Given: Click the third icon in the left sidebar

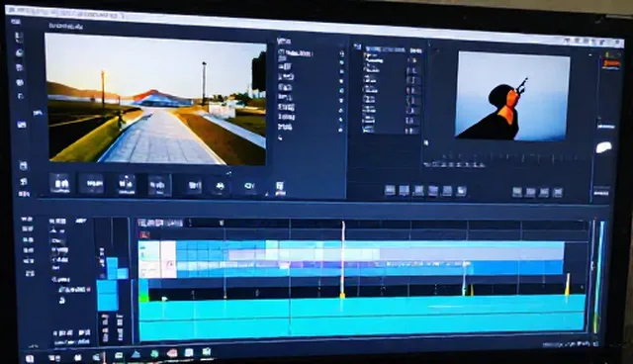Looking at the screenshot, I should coord(19,67).
